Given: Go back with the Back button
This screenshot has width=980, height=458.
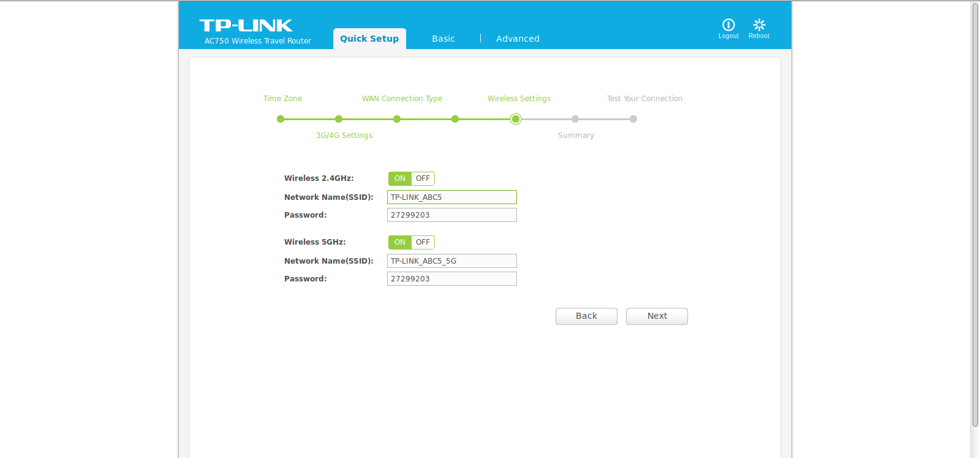Looking at the screenshot, I should pyautogui.click(x=586, y=316).
